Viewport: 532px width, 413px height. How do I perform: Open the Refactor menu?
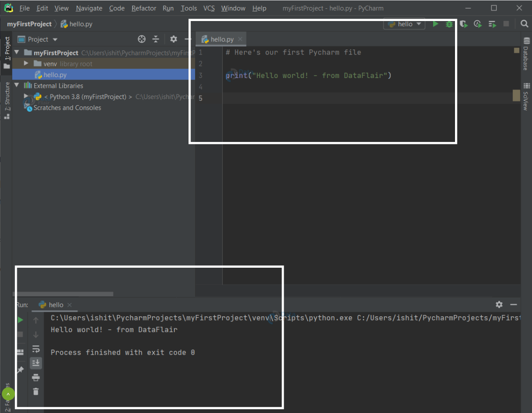click(x=144, y=8)
